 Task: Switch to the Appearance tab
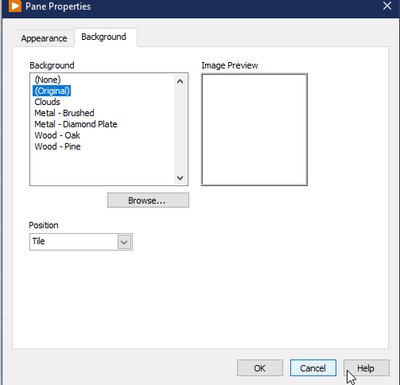pos(44,38)
